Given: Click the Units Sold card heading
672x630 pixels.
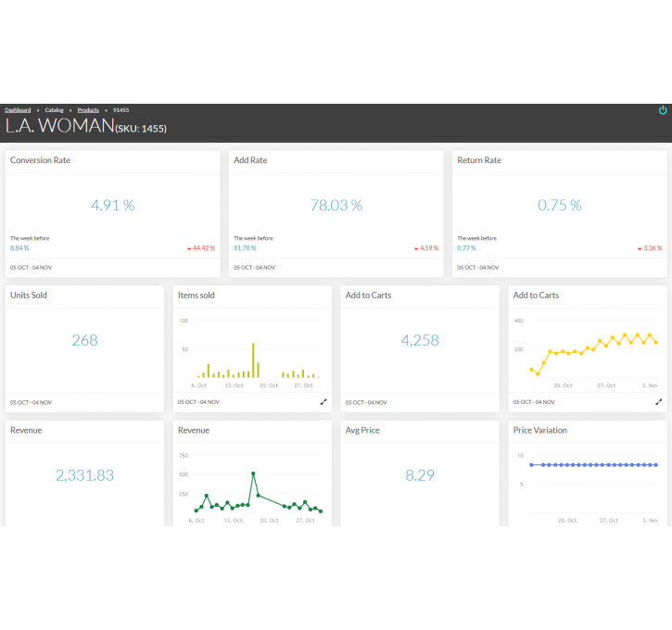Looking at the screenshot, I should coord(29,296).
